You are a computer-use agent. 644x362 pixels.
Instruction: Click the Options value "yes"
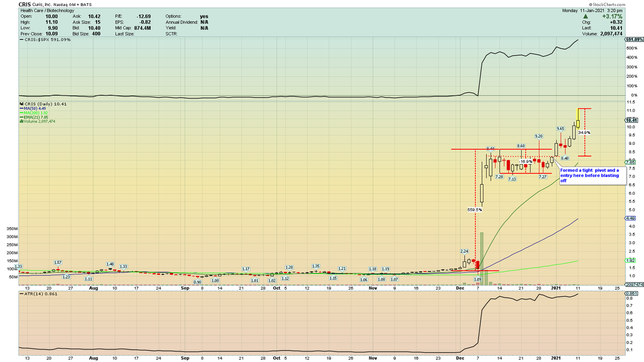(x=204, y=16)
